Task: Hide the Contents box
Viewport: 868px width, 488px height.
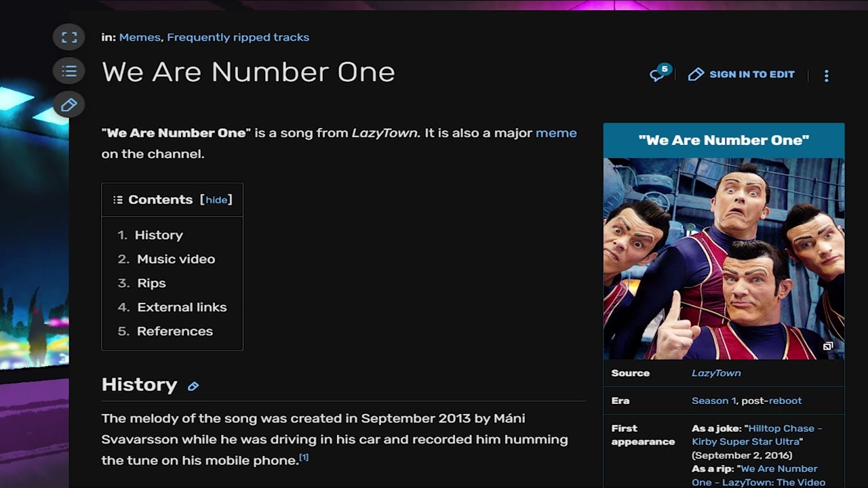Action: (x=216, y=200)
